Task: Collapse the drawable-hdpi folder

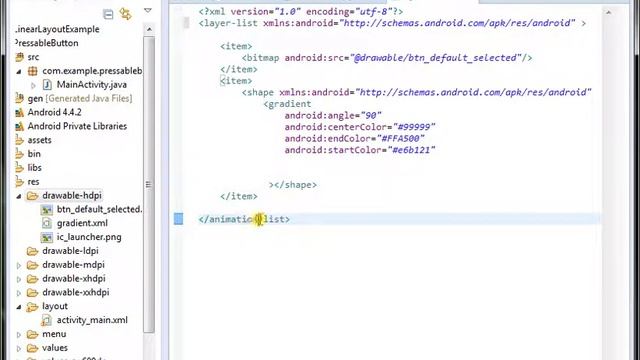Action: coord(19,196)
